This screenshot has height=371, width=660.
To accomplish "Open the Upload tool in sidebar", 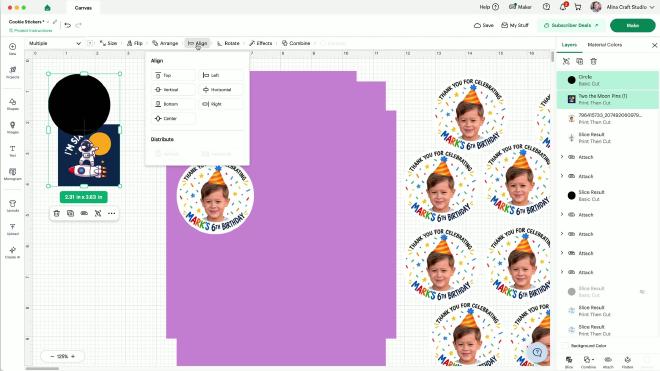I will pyautogui.click(x=13, y=230).
